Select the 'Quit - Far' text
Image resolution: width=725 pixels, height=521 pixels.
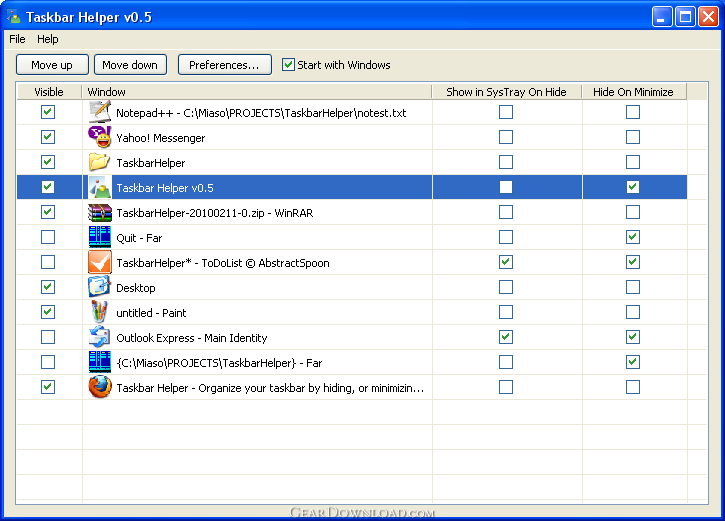tap(139, 238)
